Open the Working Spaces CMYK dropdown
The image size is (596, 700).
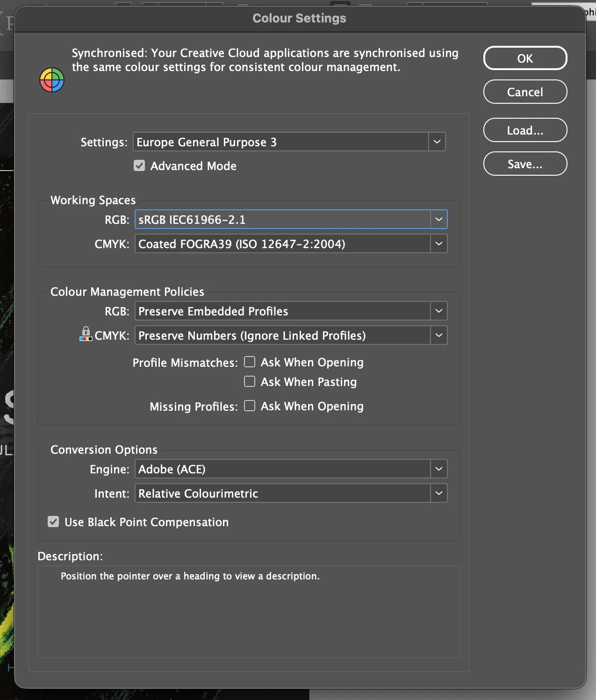pyautogui.click(x=291, y=244)
